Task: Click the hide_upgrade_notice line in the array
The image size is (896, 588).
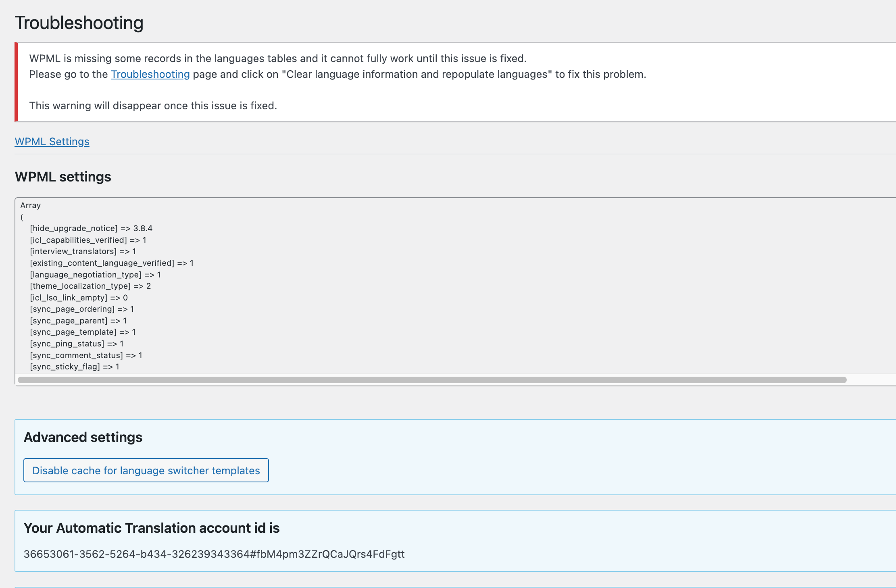Action: pos(91,228)
